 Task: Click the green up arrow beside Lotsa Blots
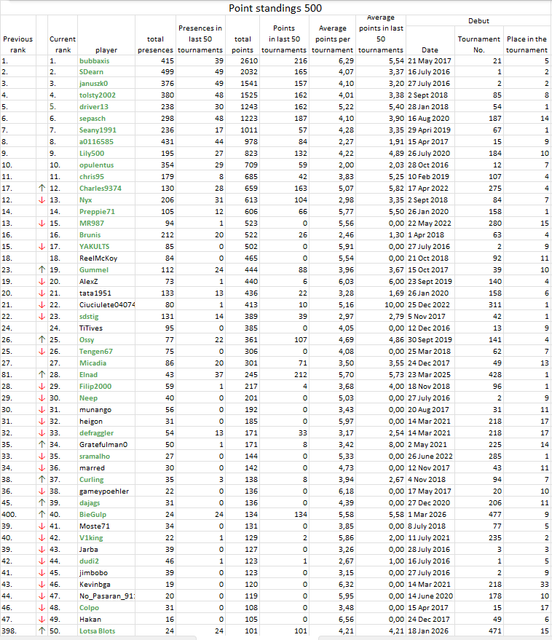pos(42,631)
